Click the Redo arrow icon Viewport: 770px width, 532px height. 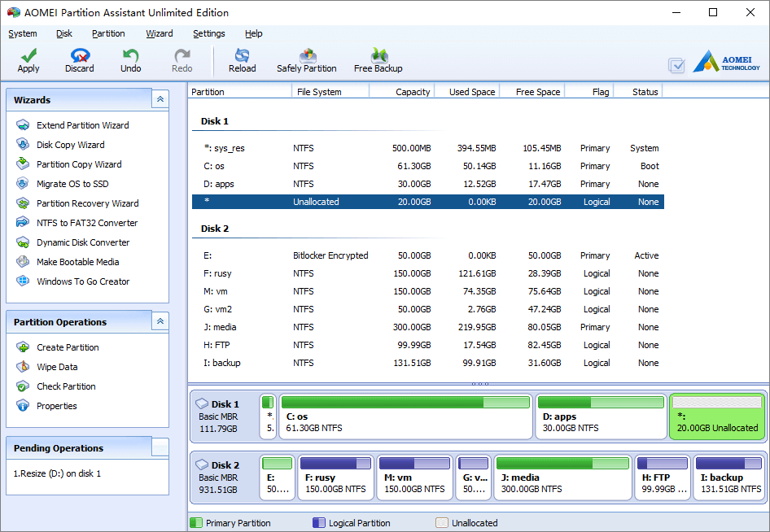pyautogui.click(x=182, y=55)
